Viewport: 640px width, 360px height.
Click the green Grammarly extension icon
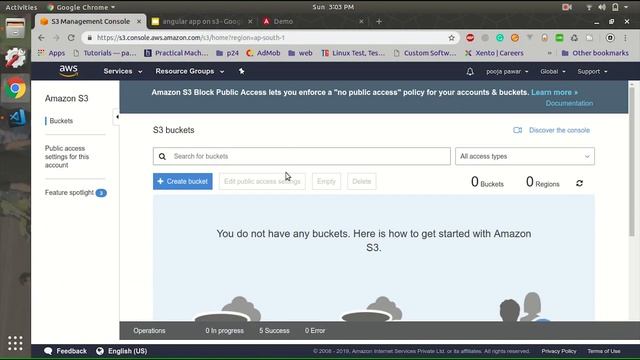pos(500,38)
